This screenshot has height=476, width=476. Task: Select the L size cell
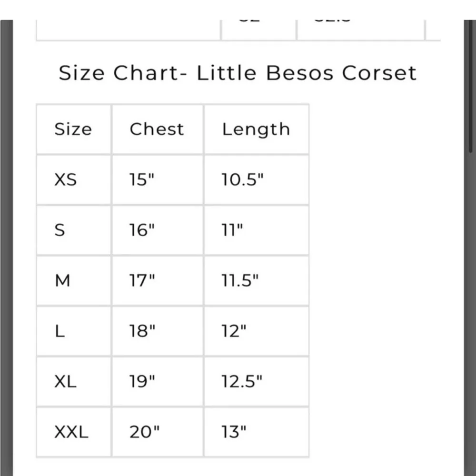[59, 331]
